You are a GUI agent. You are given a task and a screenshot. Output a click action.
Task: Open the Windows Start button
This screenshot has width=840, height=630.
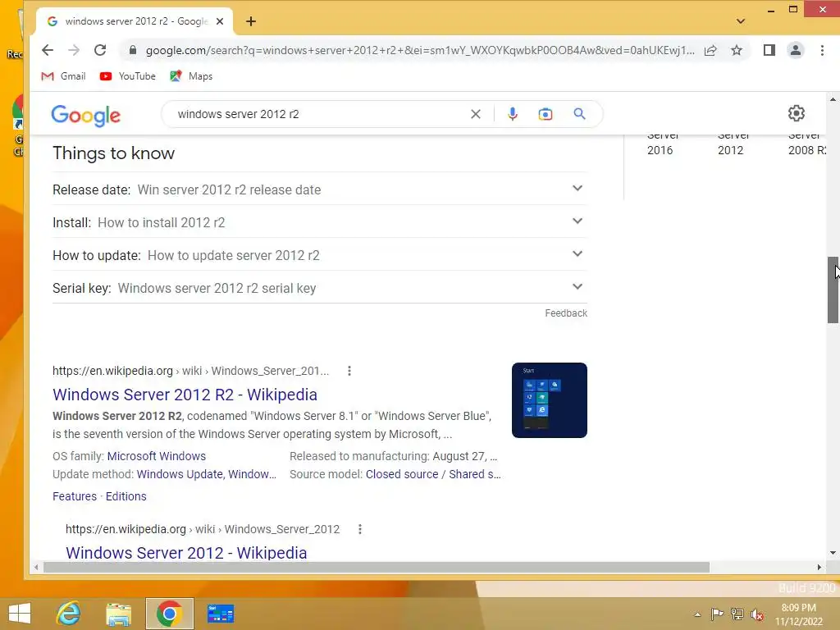(20, 614)
